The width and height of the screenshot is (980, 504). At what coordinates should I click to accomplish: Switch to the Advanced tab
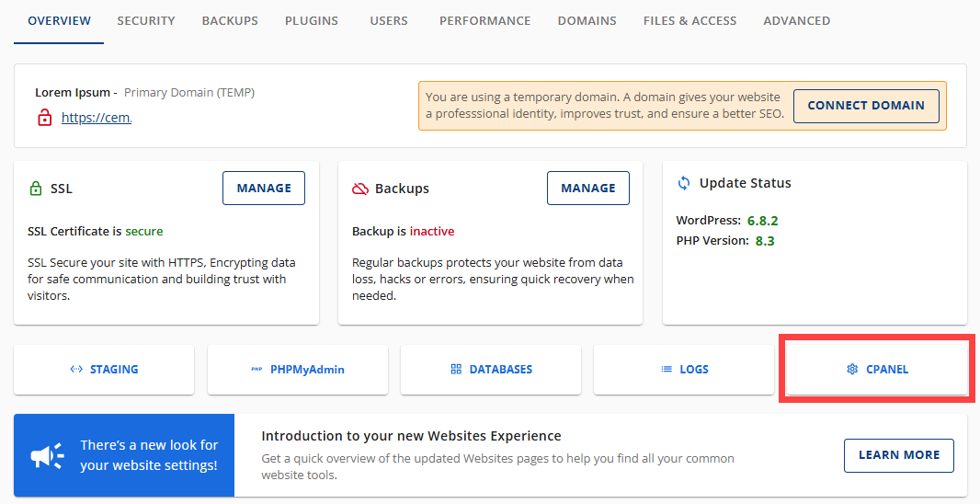pos(796,21)
